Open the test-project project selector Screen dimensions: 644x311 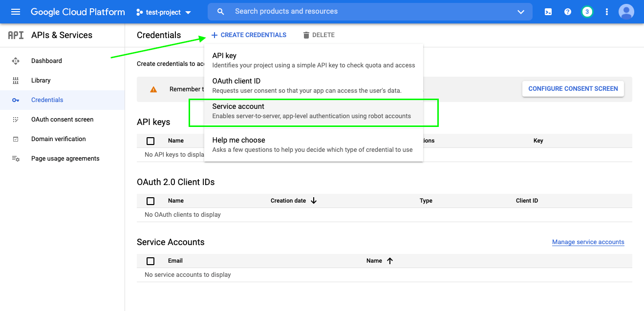click(x=163, y=12)
